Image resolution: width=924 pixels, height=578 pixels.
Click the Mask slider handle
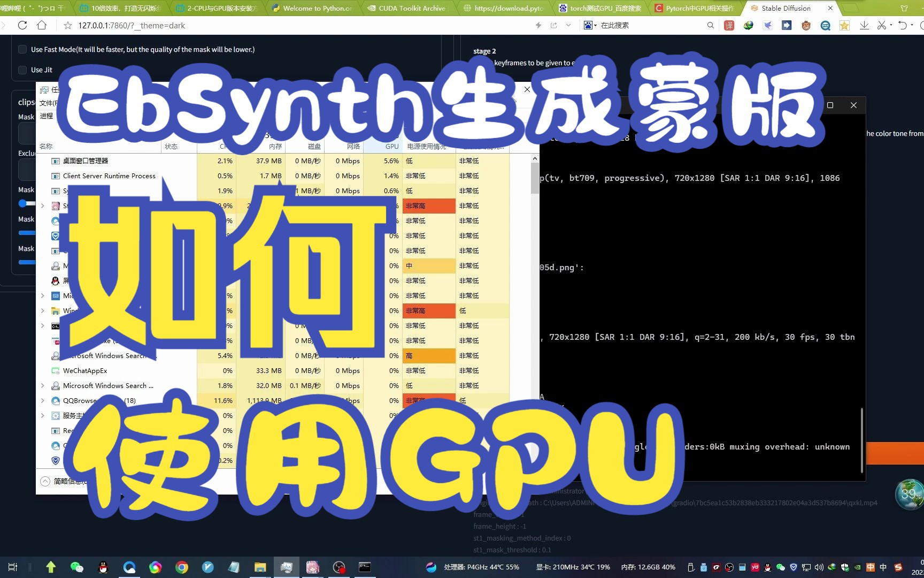(22, 203)
